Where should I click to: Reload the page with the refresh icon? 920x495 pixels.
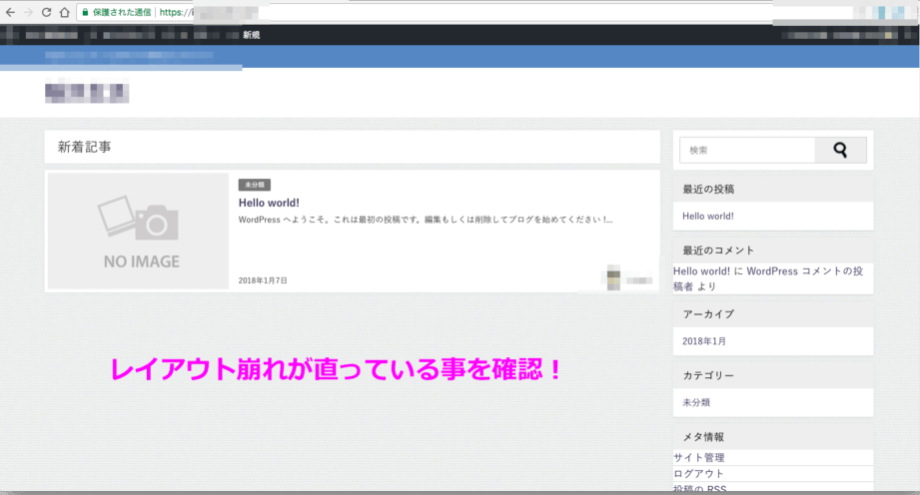tap(46, 12)
